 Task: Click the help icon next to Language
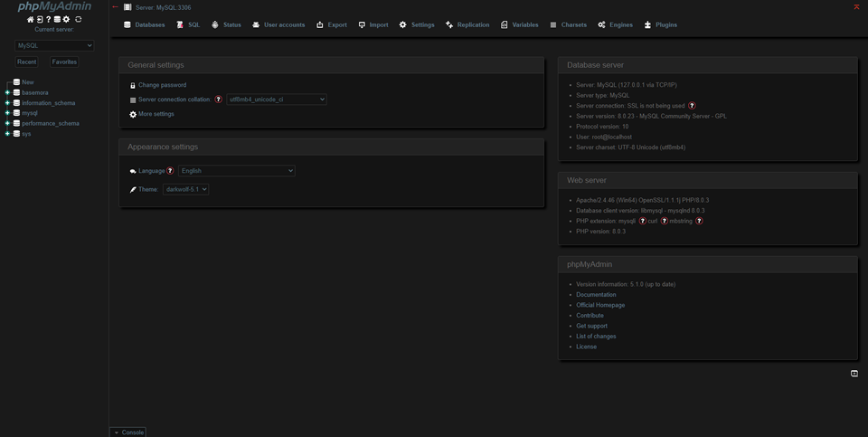click(x=170, y=171)
